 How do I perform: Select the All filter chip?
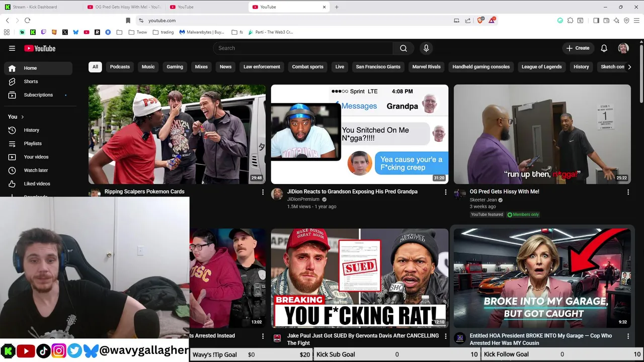[x=95, y=67]
